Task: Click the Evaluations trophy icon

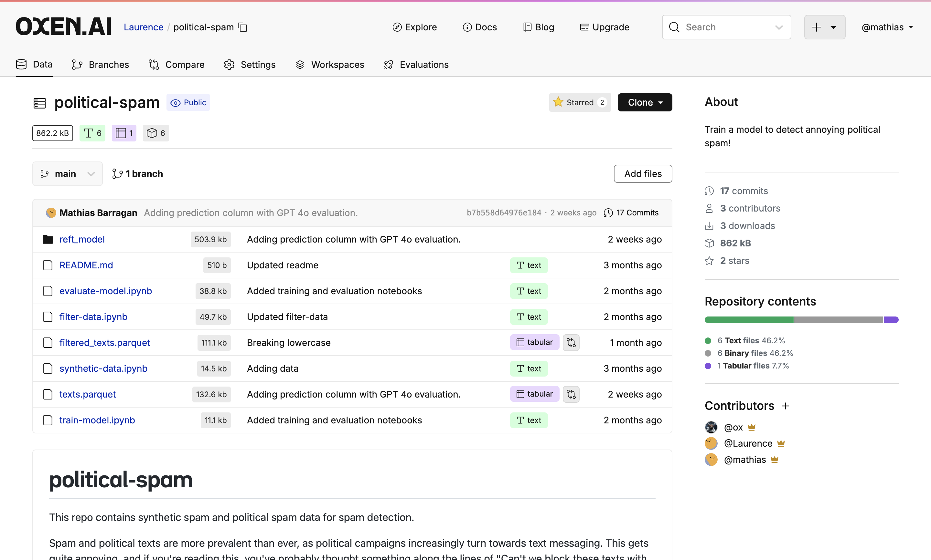Action: [388, 64]
